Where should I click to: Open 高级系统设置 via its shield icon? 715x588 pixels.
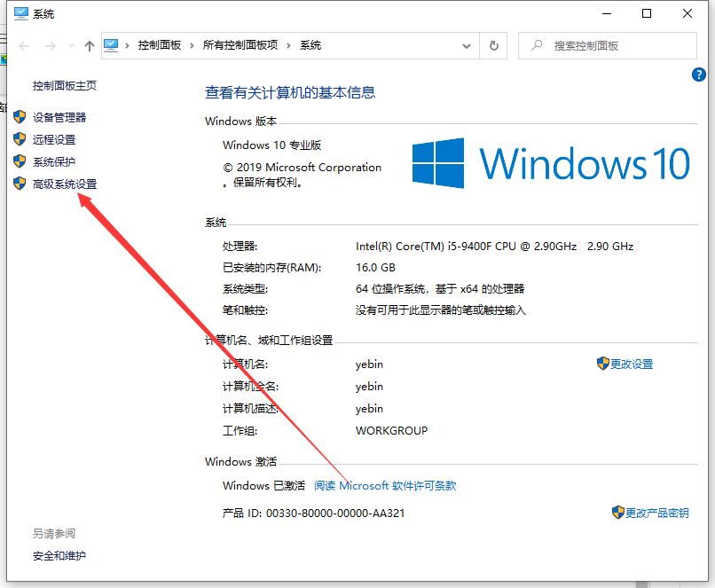[x=20, y=184]
